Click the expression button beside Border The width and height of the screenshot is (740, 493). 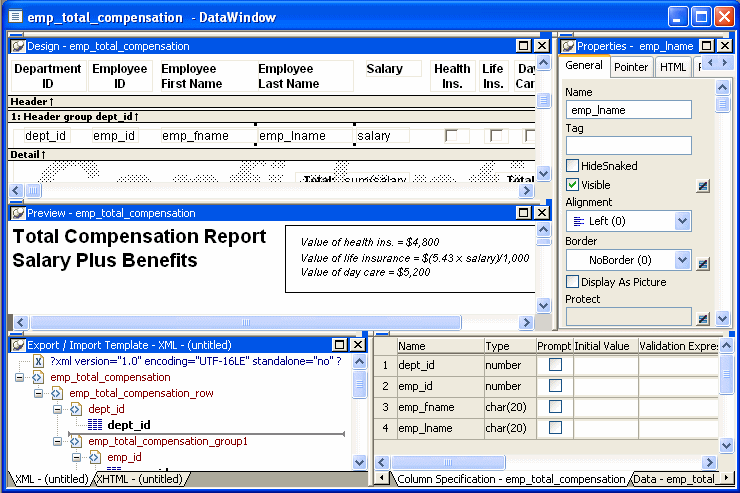(703, 262)
